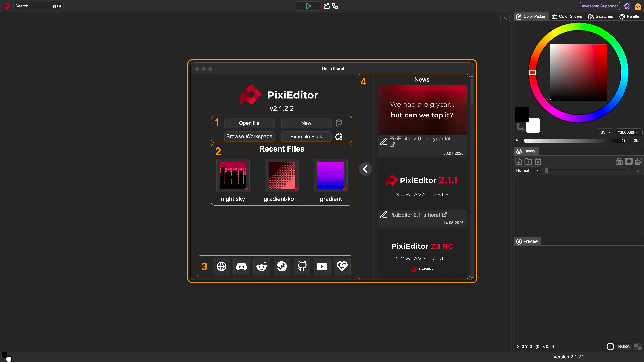644x362 pixels.
Task: Open the gradient recent file thumbnail
Action: (331, 175)
